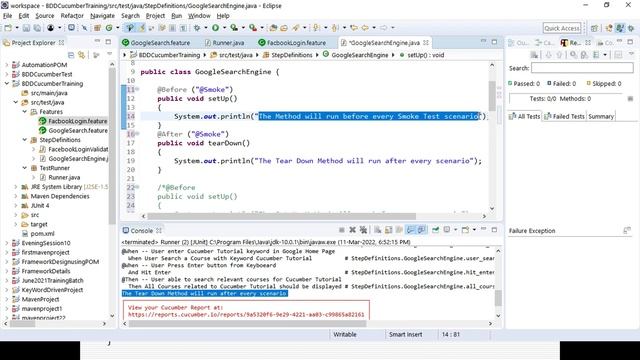This screenshot has height=360, width=640.
Task: Open the Open Perspective icon
Action: click(x=594, y=28)
